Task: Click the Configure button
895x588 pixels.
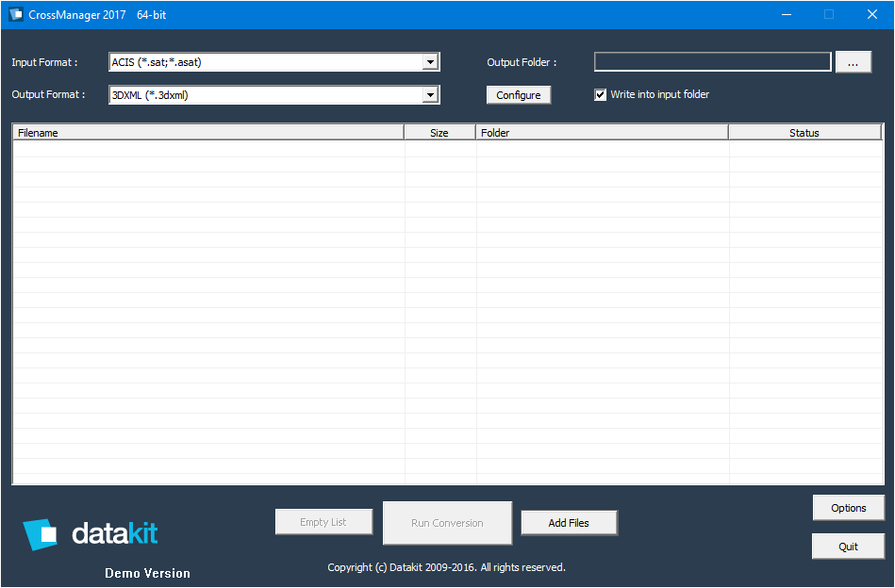Action: coord(519,95)
